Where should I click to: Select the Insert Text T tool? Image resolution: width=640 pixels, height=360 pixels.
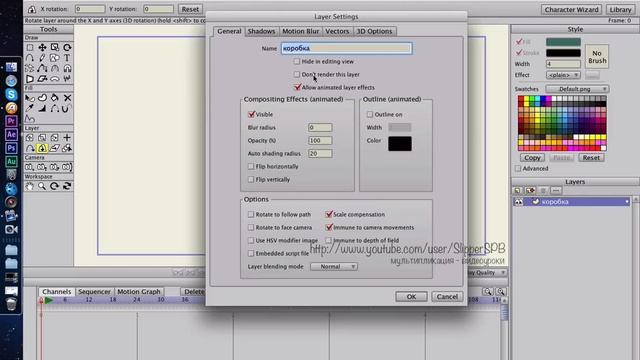click(x=67, y=58)
